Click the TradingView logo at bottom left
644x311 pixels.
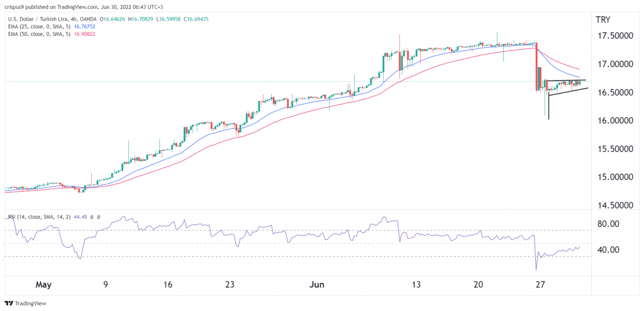(25, 303)
